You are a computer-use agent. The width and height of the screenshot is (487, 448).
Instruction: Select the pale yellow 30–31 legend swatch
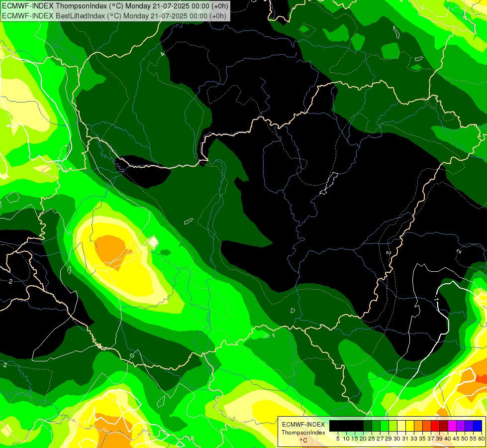(x=401, y=426)
